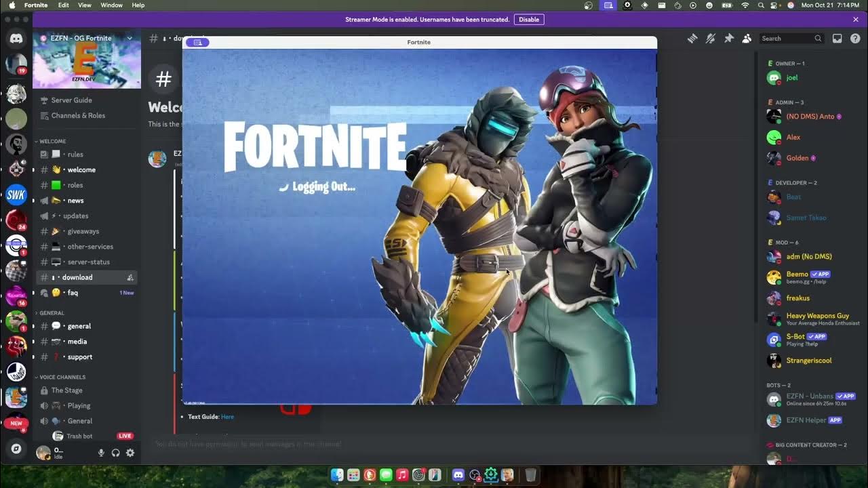Screen dimensions: 868x488
Task: Open the news channel
Action: point(87,201)
